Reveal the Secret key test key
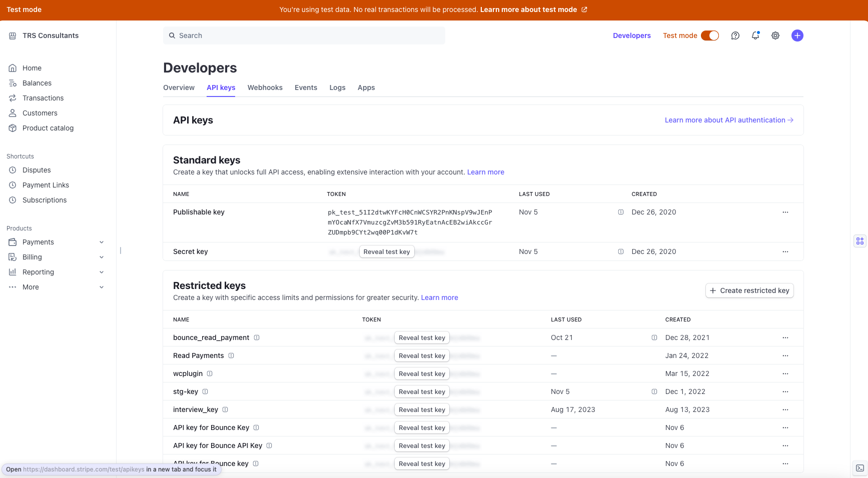Viewport: 868px width, 478px height. click(387, 251)
